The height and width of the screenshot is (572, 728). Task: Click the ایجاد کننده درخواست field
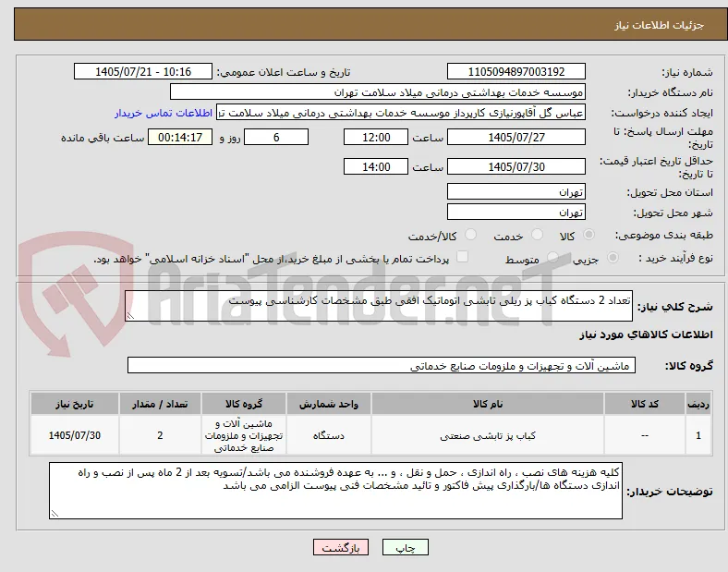click(401, 113)
